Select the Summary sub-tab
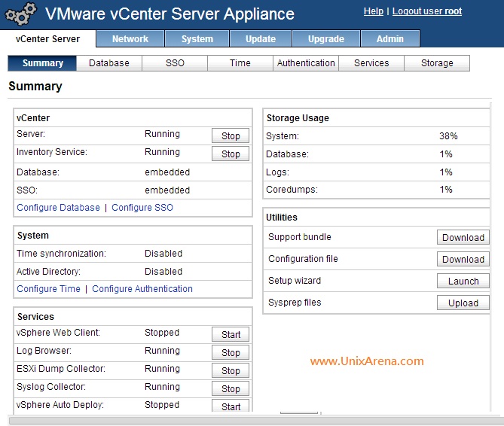 42,63
